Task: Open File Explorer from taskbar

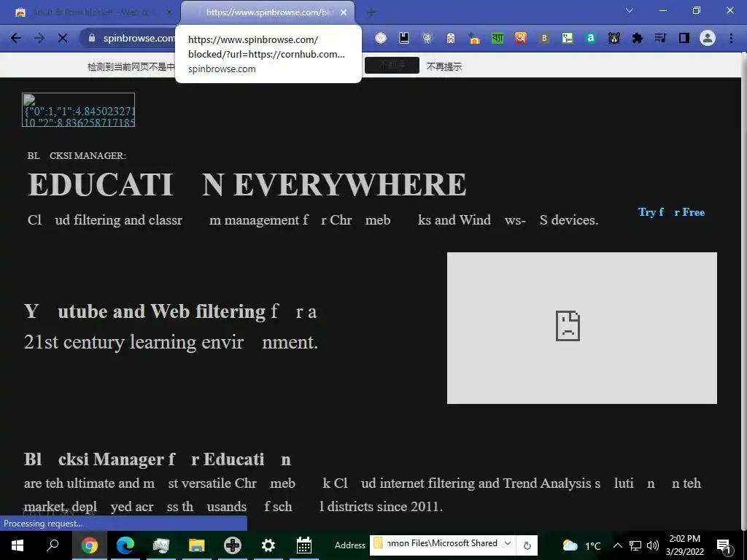Action: click(x=197, y=545)
